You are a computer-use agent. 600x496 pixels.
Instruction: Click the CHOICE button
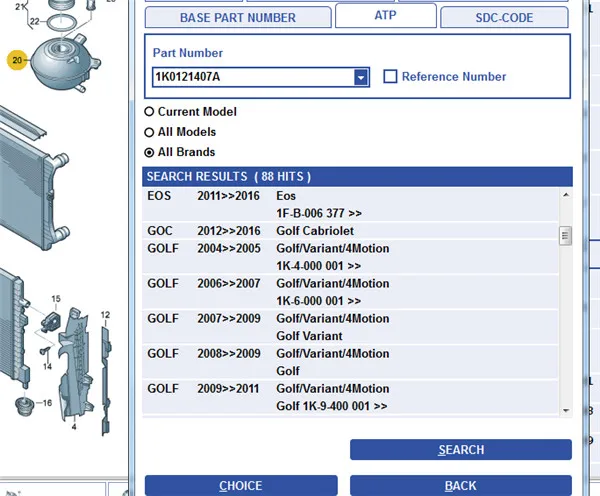point(241,486)
